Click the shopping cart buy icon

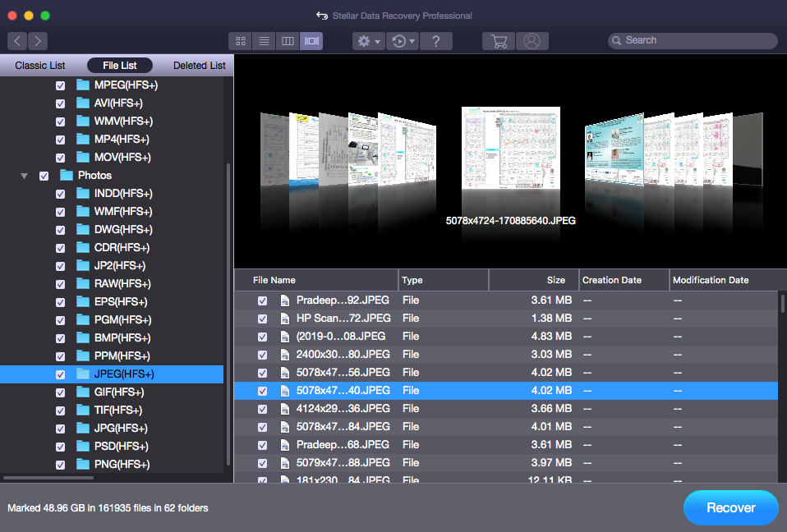tap(498, 41)
